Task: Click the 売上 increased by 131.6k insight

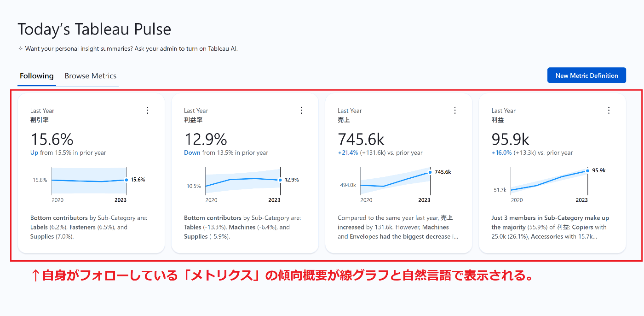Action: pos(398,227)
